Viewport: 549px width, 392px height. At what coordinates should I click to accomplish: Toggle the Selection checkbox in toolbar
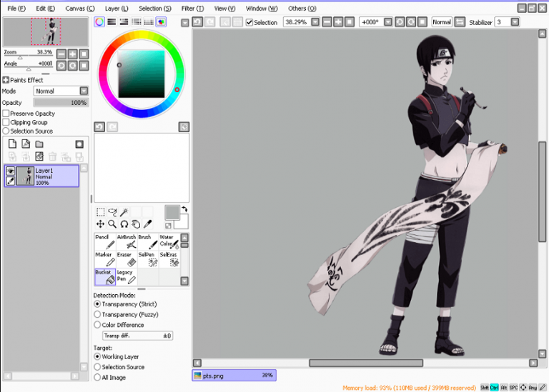(x=249, y=22)
